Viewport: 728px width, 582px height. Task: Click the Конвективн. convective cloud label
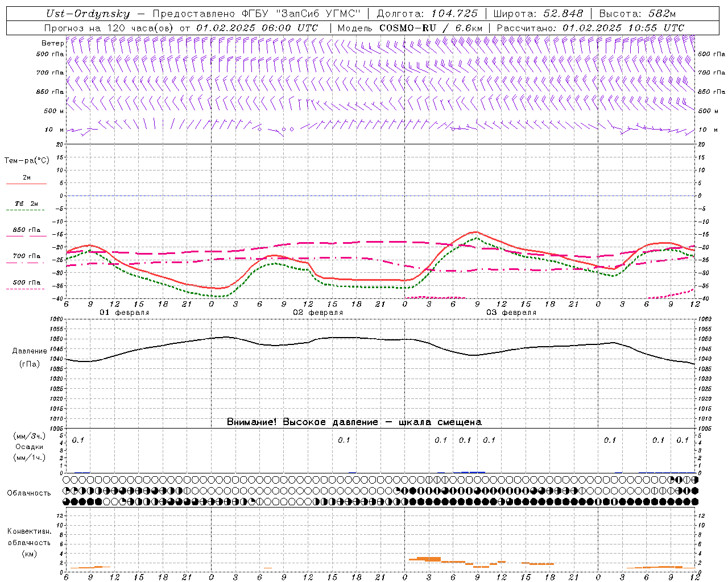click(x=29, y=531)
